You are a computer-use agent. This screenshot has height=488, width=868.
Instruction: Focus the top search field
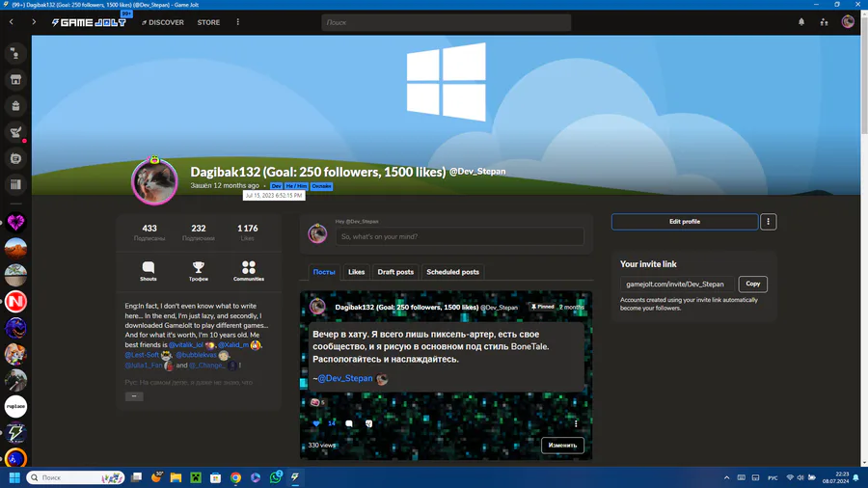[447, 23]
